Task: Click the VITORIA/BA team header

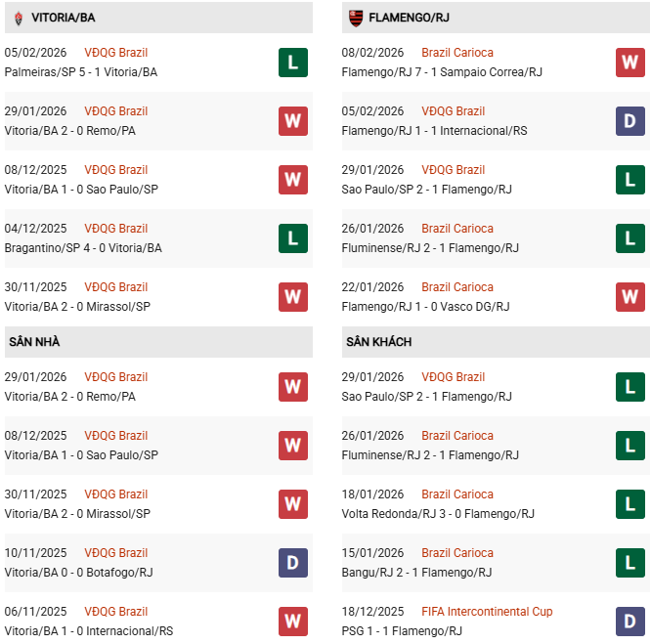Action: (x=63, y=18)
